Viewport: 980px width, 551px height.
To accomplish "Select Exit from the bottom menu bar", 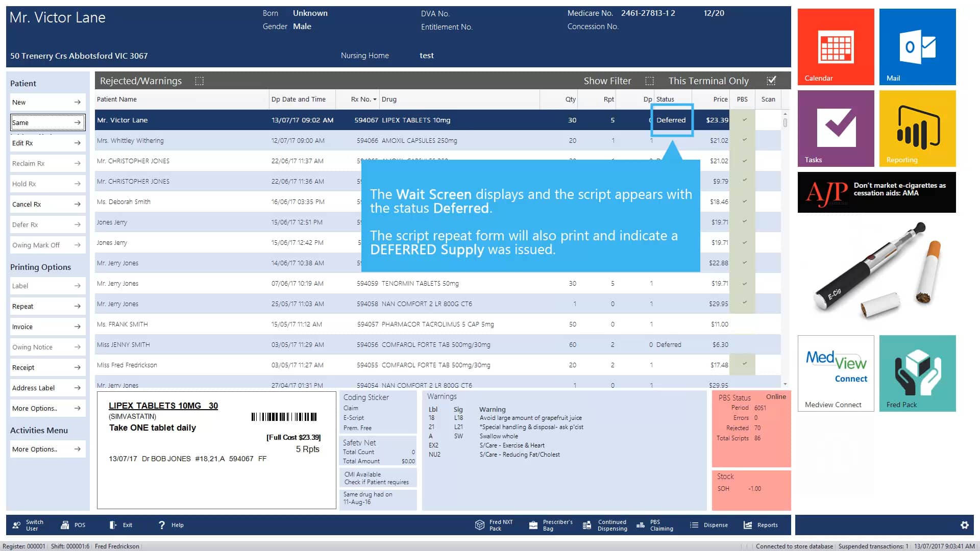I will 120,524.
